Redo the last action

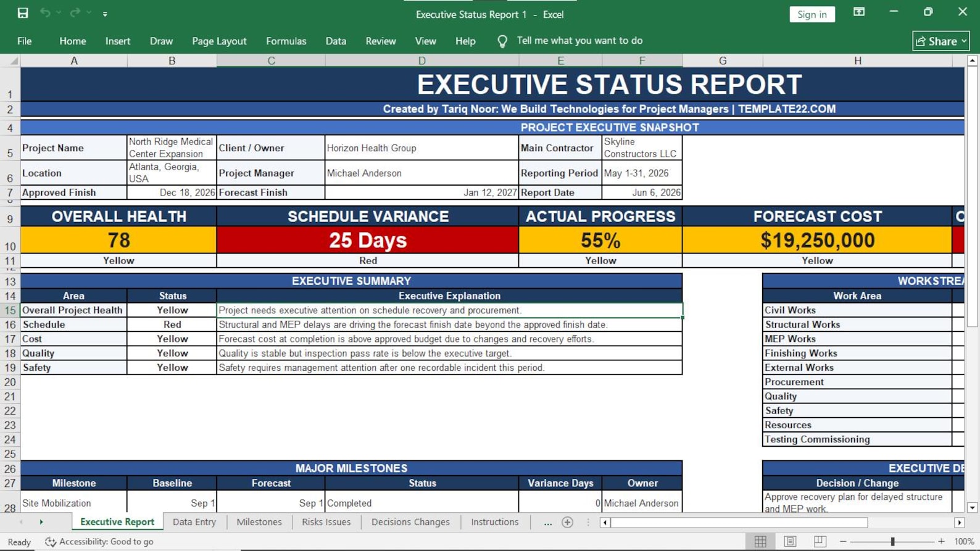coord(75,13)
